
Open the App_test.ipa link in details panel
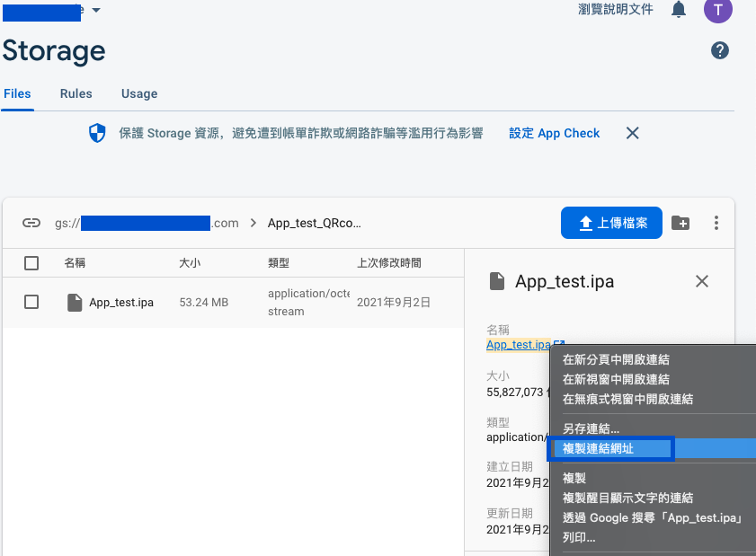click(519, 345)
